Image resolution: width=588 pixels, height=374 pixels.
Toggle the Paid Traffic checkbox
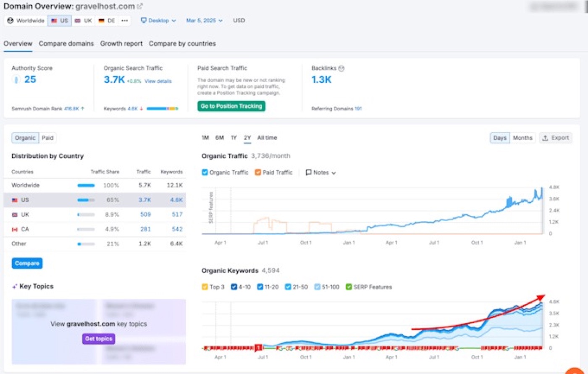(x=258, y=172)
